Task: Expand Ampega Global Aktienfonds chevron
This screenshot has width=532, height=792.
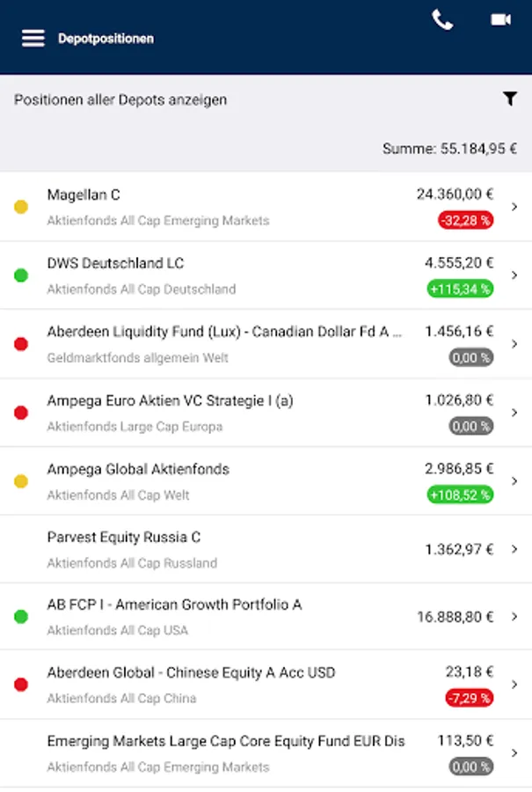Action: point(514,481)
